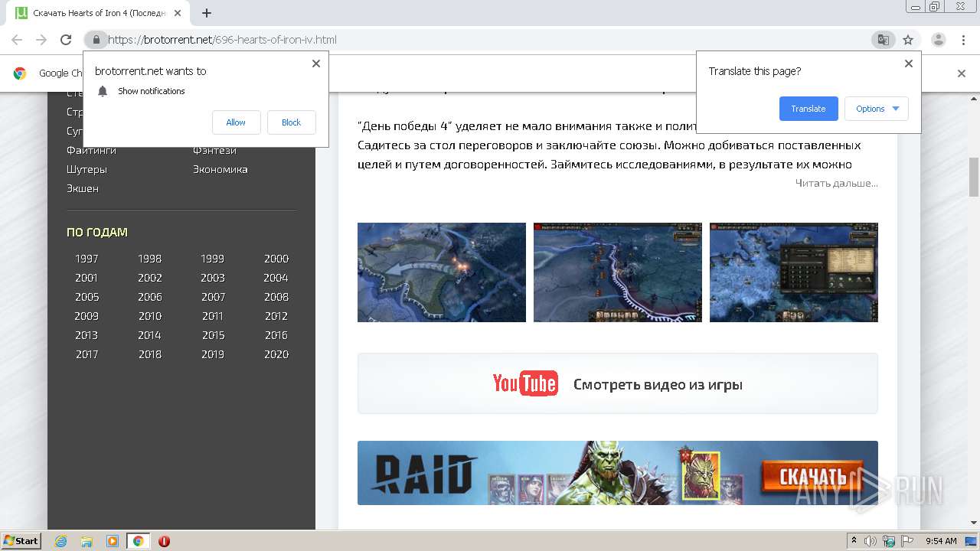Open the middle game screenshot thumbnail

point(618,272)
